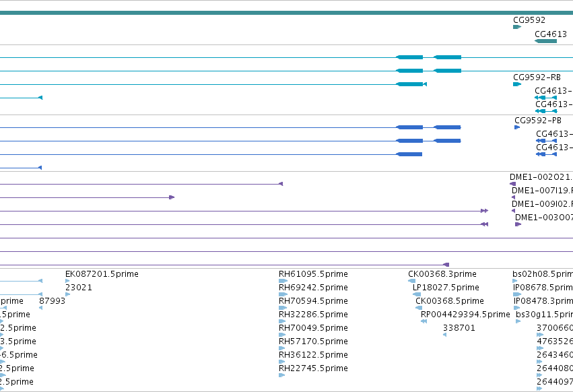Screen dimensions: 573x392
Task: Select the EK087201.5prime EST label
Action: (102, 274)
